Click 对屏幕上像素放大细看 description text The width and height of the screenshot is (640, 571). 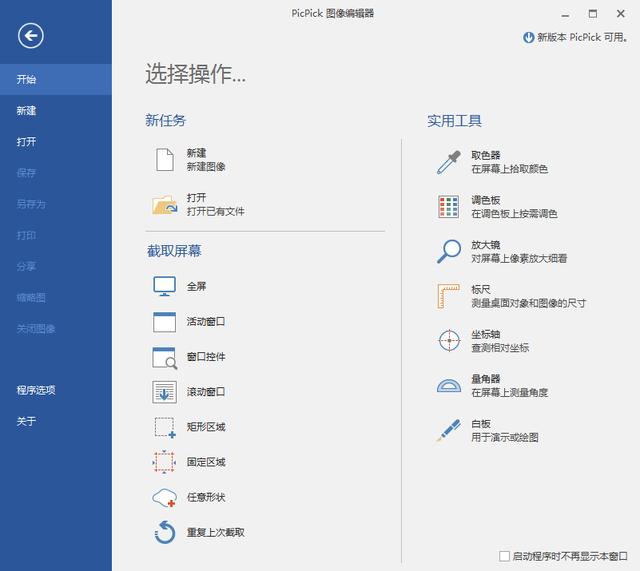[x=519, y=258]
